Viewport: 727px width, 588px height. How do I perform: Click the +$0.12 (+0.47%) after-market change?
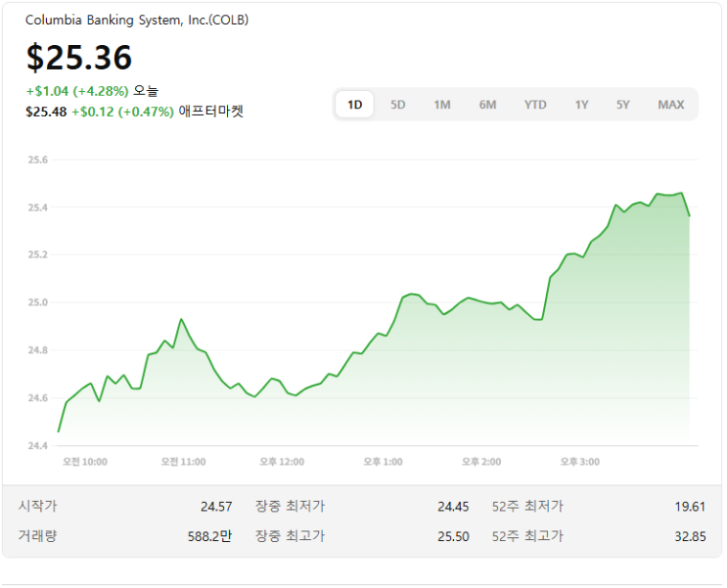[122, 112]
